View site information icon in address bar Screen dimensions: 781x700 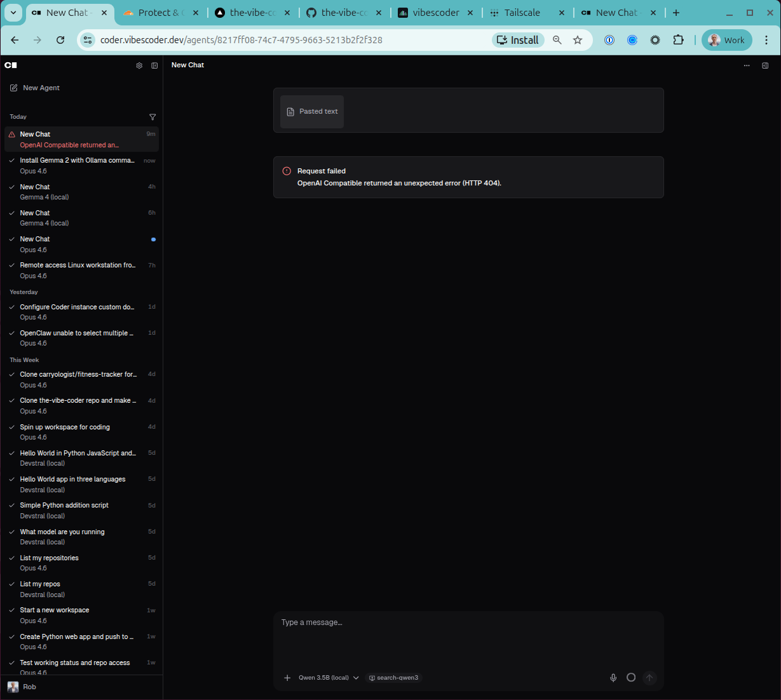coord(88,40)
